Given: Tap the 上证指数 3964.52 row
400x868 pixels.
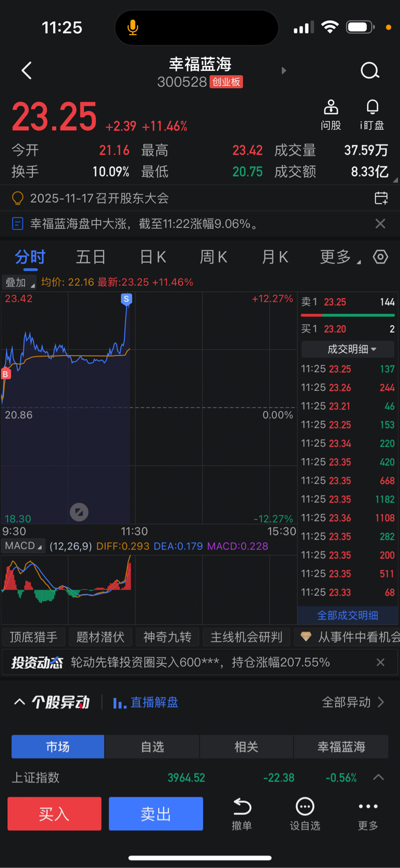Looking at the screenshot, I should pos(200,777).
